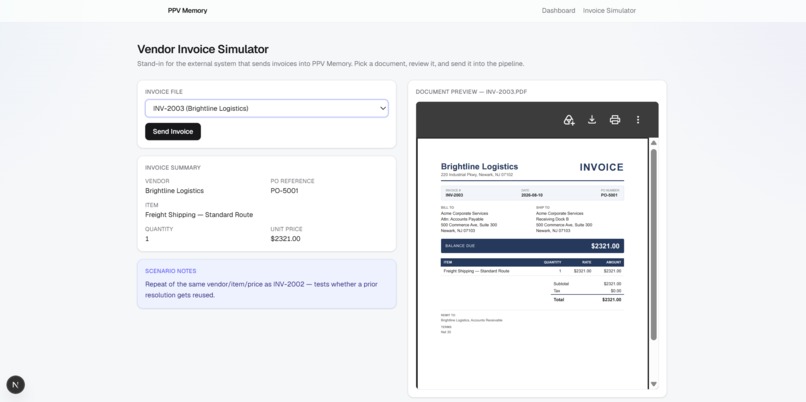Screen dimensions: 806x402
Task: Click the PDF annotate icon in the preview toolbar
Action: (x=569, y=120)
